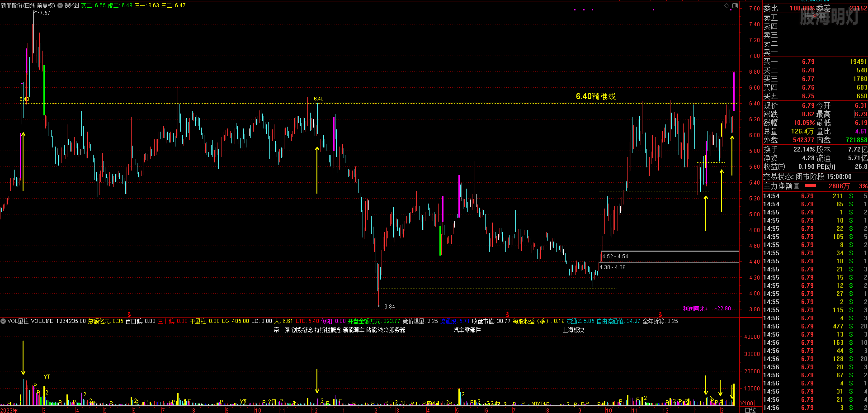Click the 新能源车 concept tag
Screen dimensions: 868x413
[x=354, y=330]
